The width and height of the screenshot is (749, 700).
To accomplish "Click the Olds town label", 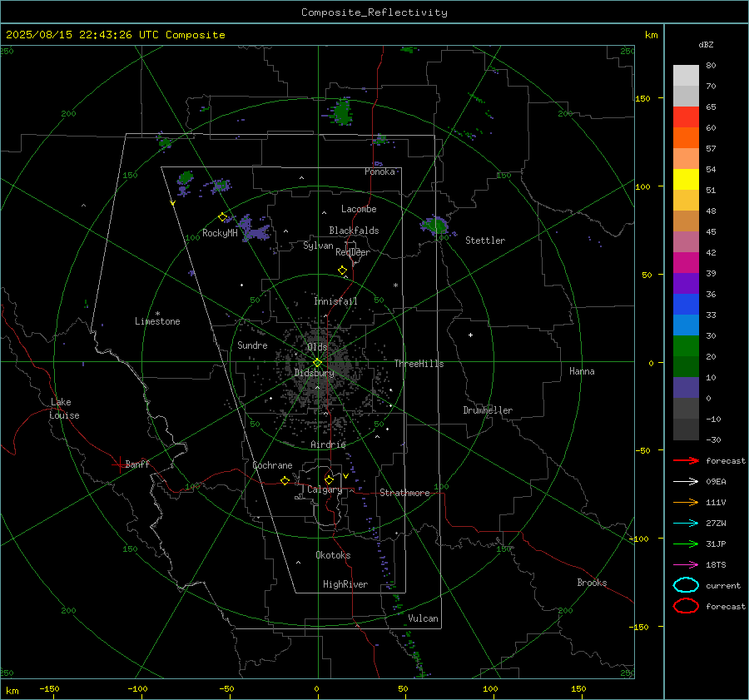I will [x=317, y=347].
